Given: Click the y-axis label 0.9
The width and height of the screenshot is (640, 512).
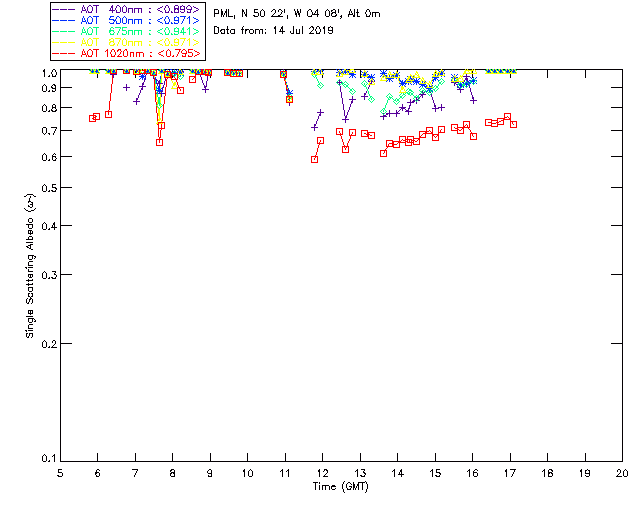Looking at the screenshot, I should 49,88.
